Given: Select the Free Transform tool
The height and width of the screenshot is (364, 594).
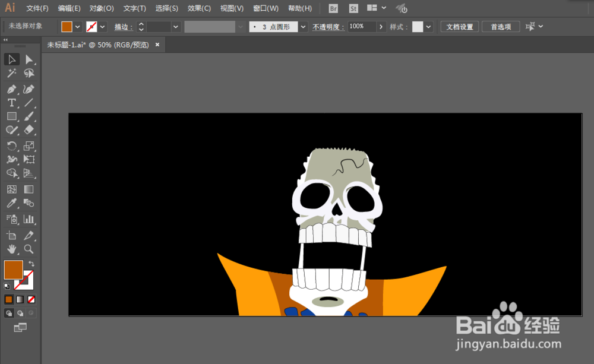Looking at the screenshot, I should pyautogui.click(x=29, y=160).
